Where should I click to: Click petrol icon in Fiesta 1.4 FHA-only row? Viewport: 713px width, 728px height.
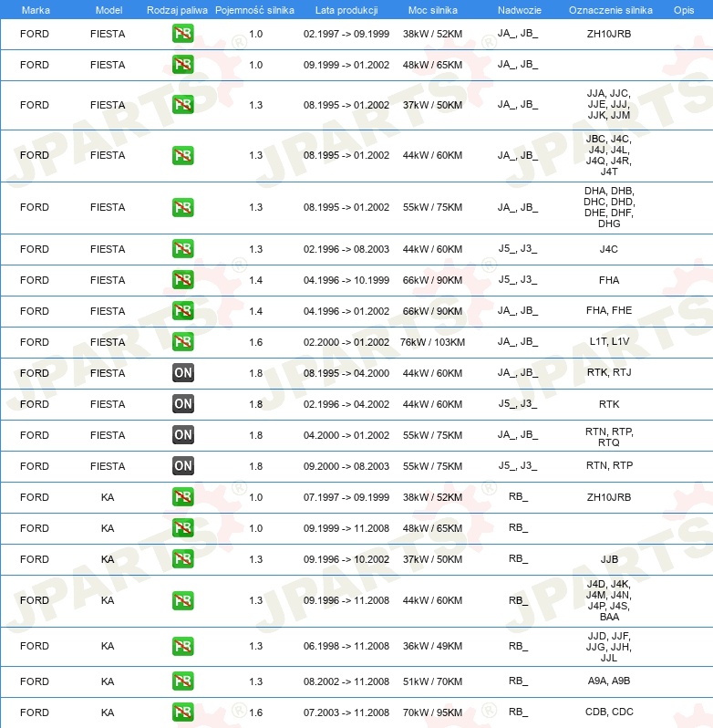click(x=182, y=280)
